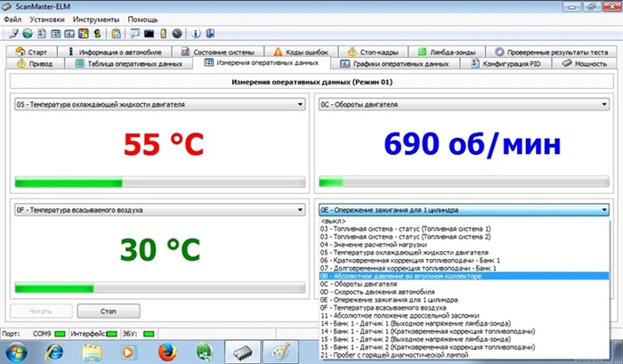Click the exit door toolbar icon

210,34
